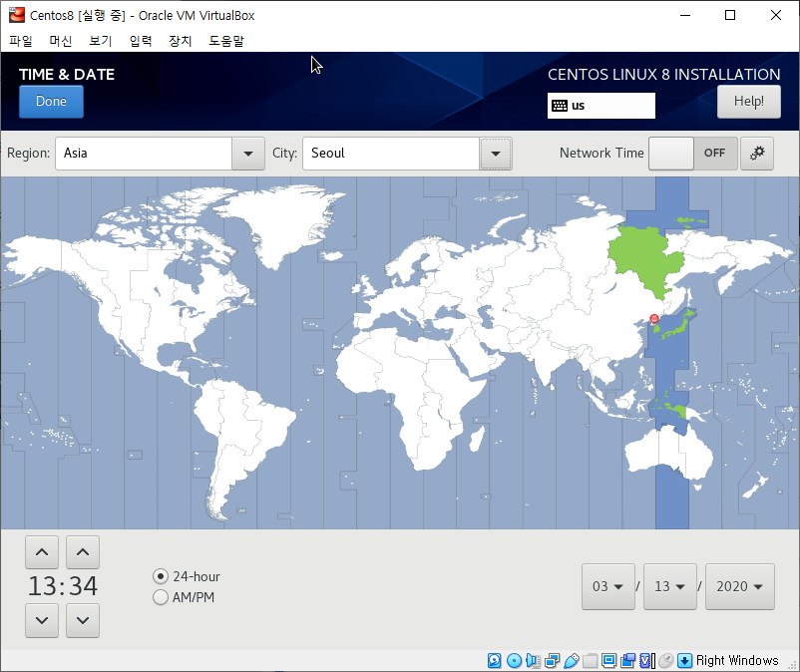Open the 파일 menu

tap(21, 41)
